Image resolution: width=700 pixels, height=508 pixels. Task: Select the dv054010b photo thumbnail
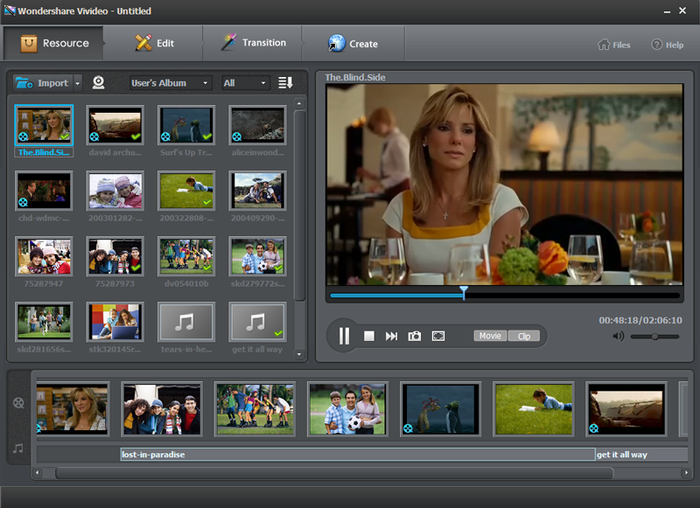(x=186, y=256)
